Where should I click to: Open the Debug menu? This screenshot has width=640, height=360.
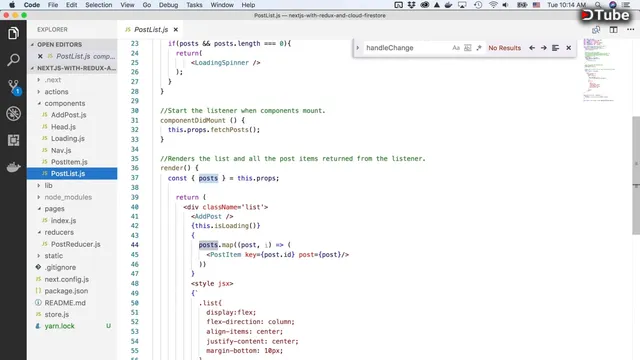point(168,5)
